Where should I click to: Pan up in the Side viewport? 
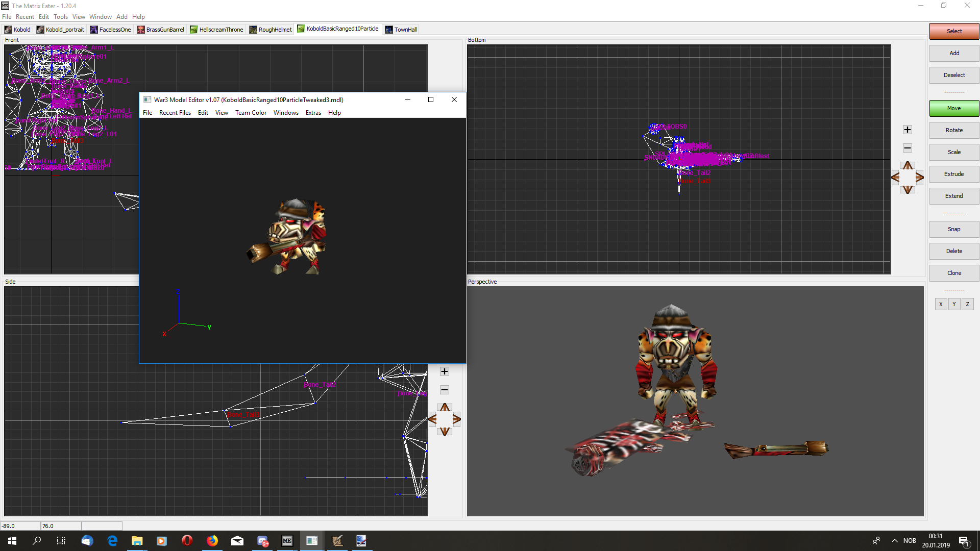[x=445, y=407]
